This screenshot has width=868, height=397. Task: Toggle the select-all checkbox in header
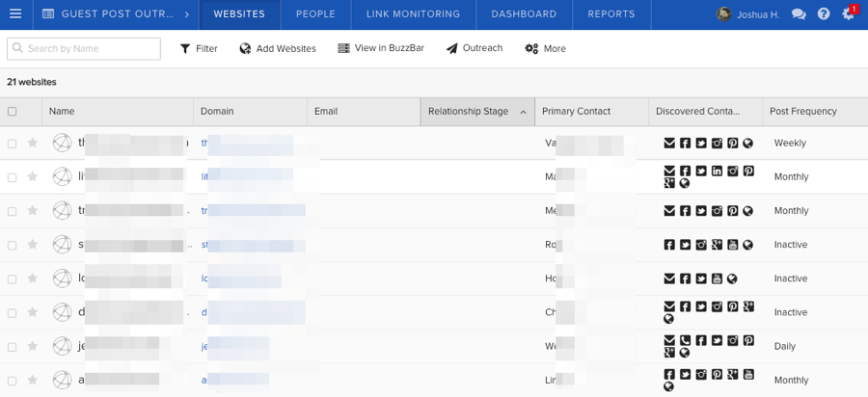coord(13,112)
